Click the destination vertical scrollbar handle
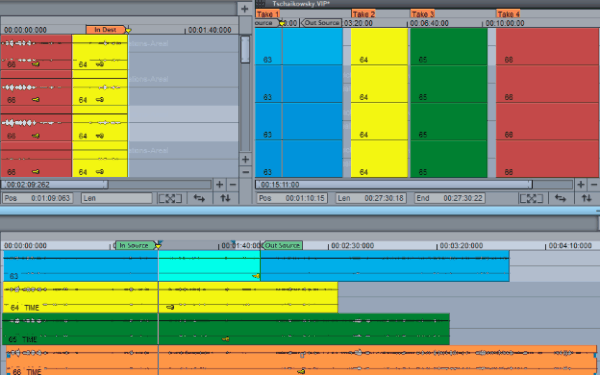The height and width of the screenshot is (375, 600). pos(245,49)
